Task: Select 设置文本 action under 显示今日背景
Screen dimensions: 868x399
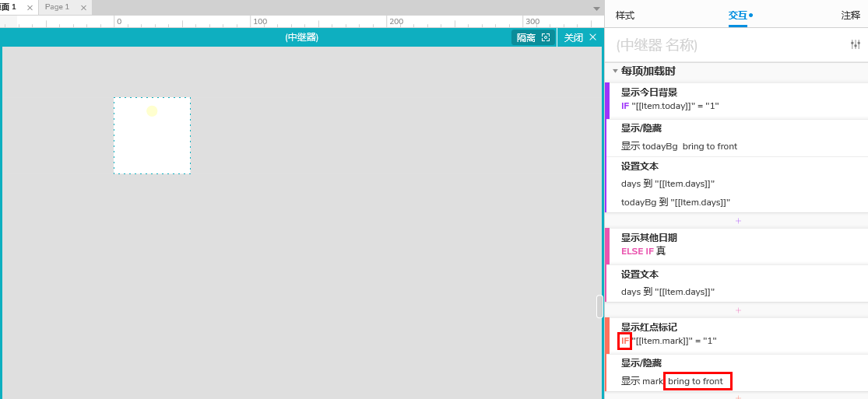Action: [639, 166]
